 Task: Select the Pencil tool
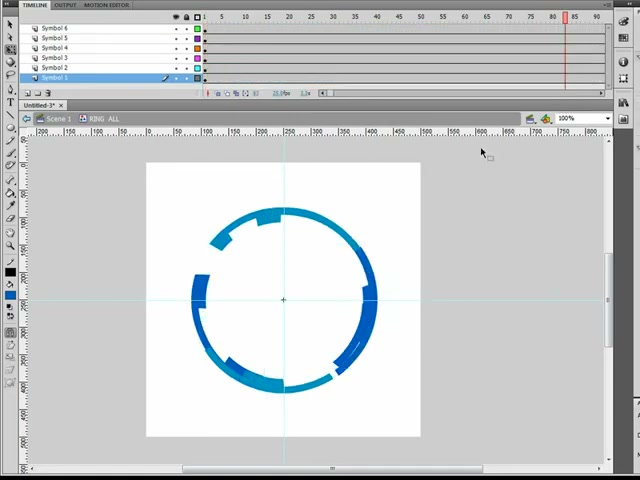click(10, 140)
